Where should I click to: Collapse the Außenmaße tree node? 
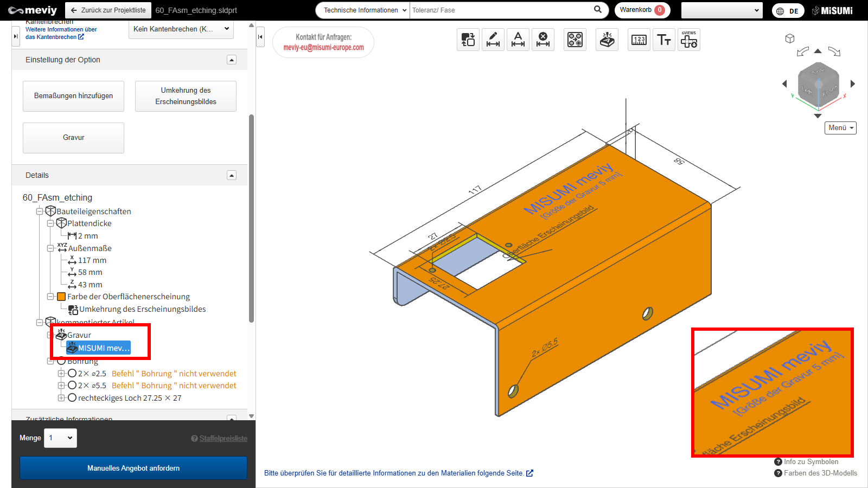pyautogui.click(x=50, y=248)
